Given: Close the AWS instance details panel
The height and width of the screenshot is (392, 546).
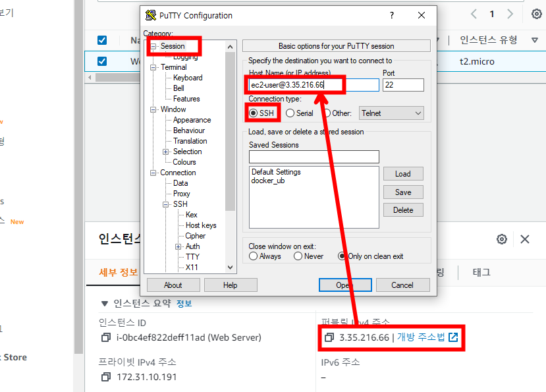Looking at the screenshot, I should click(525, 239).
